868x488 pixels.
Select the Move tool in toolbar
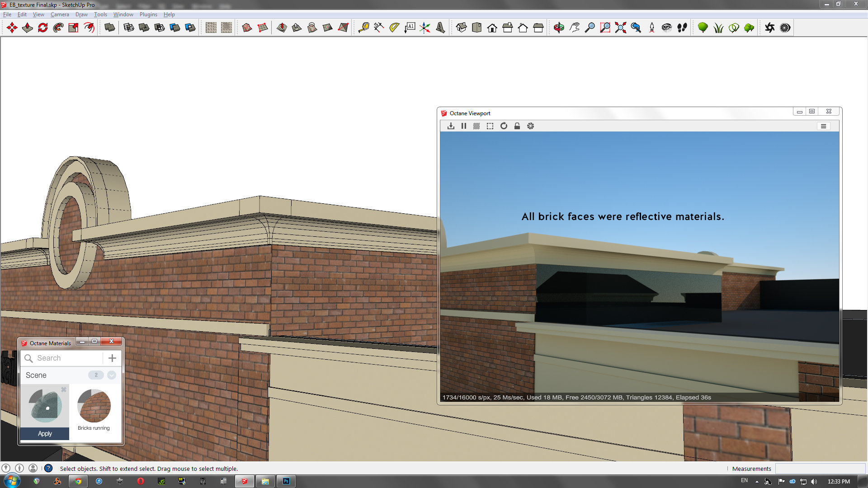click(12, 28)
